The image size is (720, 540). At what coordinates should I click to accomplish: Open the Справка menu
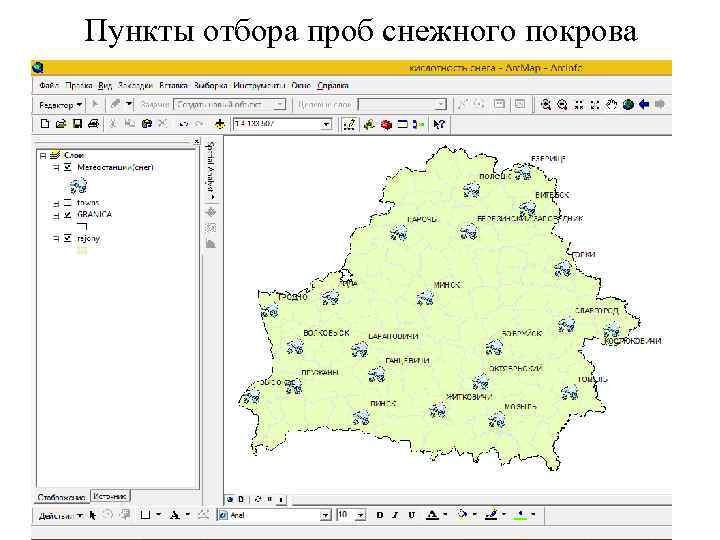(x=333, y=85)
